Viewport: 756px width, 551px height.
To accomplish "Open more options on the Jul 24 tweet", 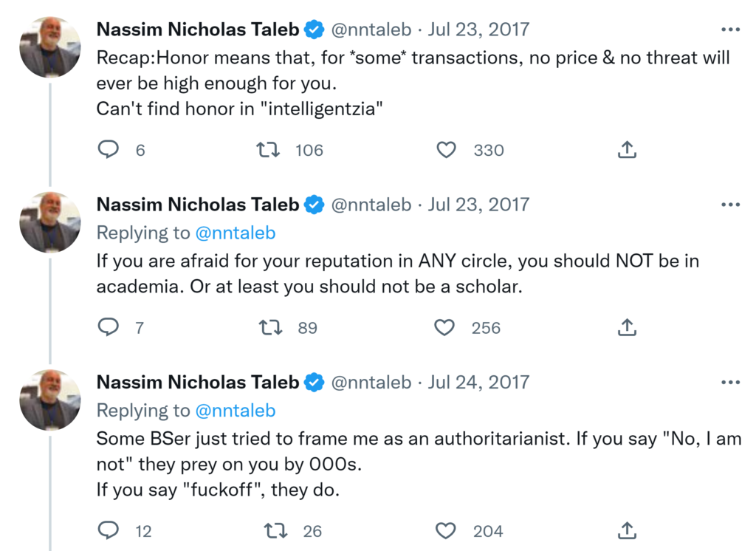I will coord(729,383).
